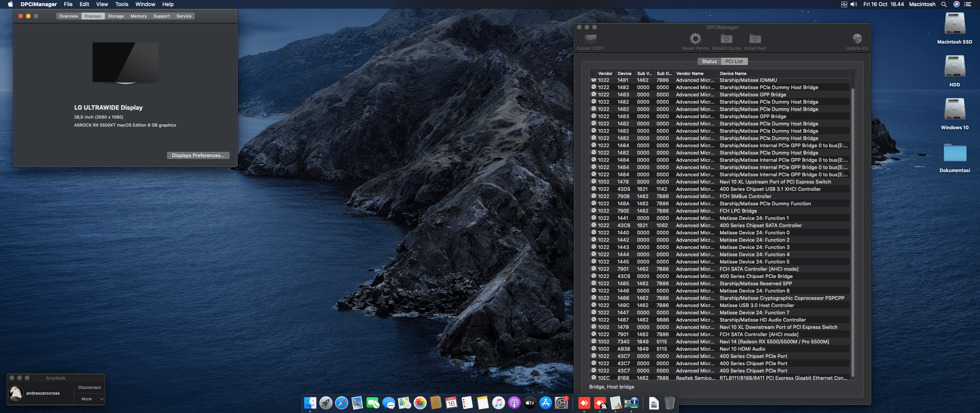Open Notes from the dock
Image resolution: width=980 pixels, height=413 pixels.
click(x=483, y=403)
